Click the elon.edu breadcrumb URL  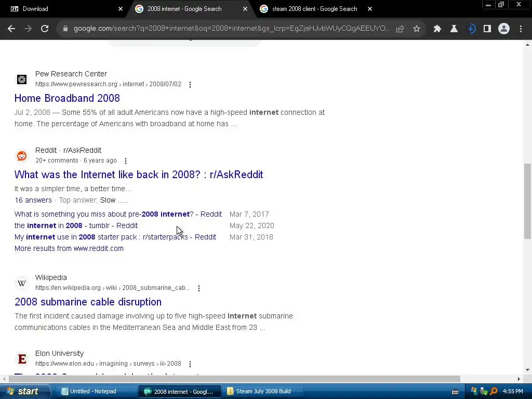108,364
